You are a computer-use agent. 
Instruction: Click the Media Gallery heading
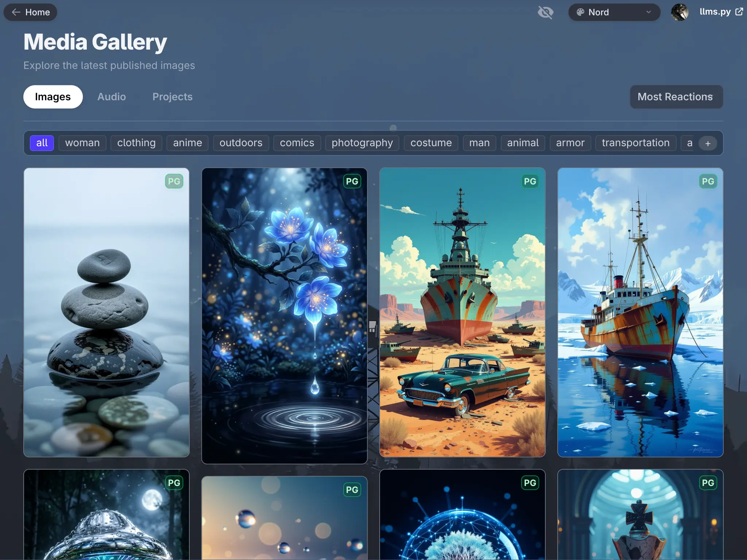click(95, 42)
